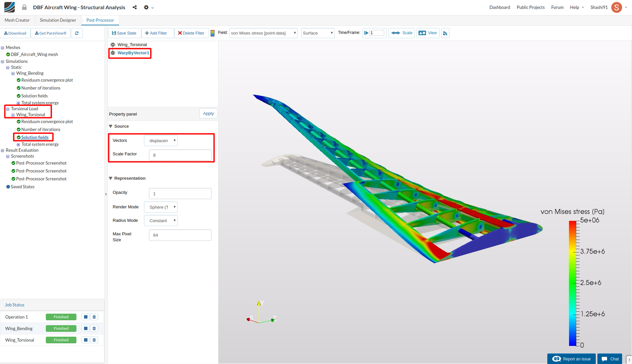Click the Apply button
Viewport: 632px width, 364px height.
tap(208, 114)
